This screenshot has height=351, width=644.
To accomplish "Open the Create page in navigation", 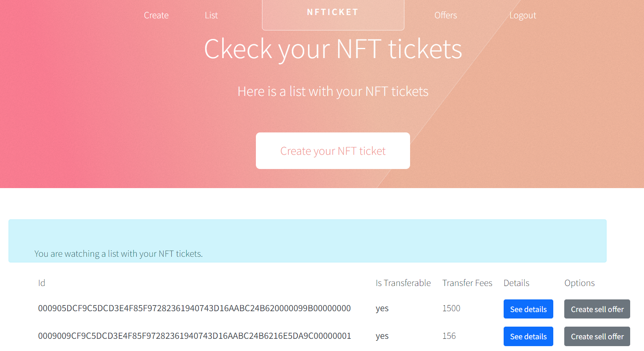I will click(x=156, y=15).
